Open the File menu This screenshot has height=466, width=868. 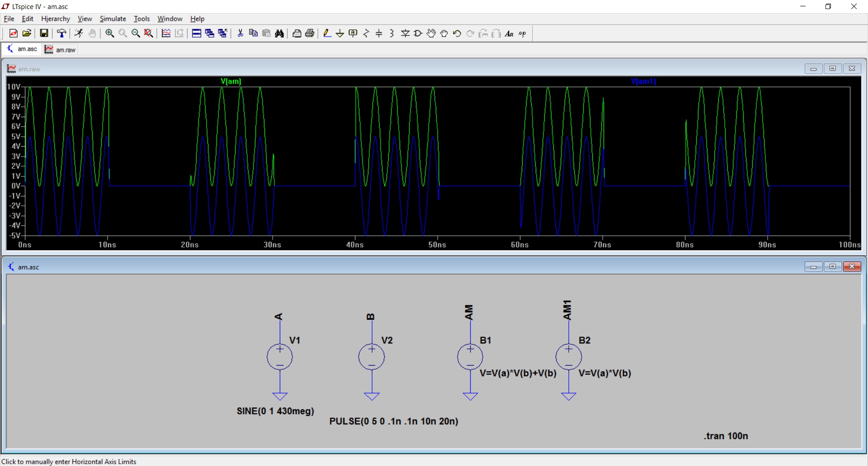click(9, 19)
